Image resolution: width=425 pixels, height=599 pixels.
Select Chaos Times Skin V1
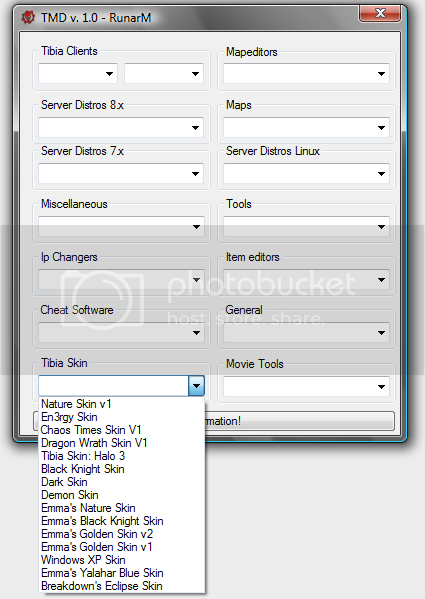point(122,430)
